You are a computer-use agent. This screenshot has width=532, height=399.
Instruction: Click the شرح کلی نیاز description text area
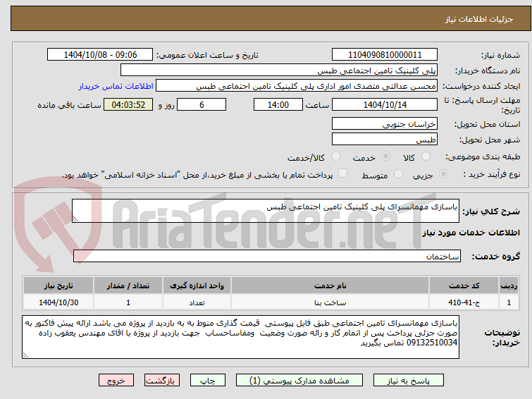pos(266,211)
